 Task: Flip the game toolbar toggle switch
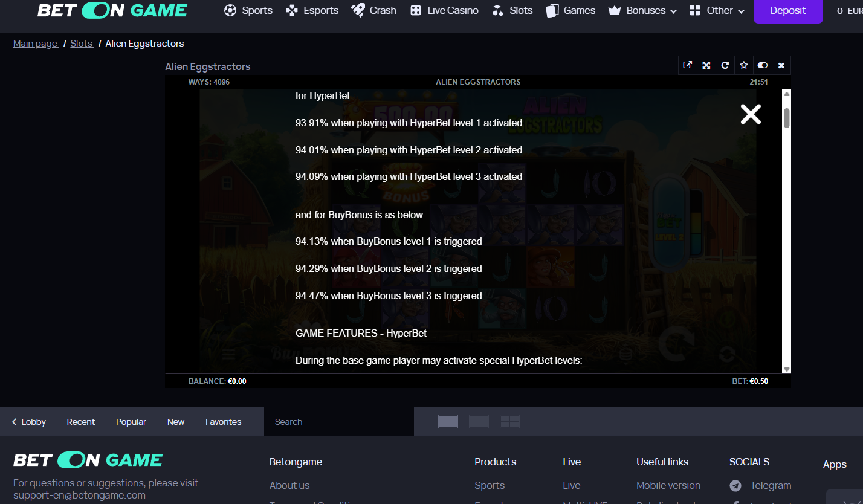[763, 65]
